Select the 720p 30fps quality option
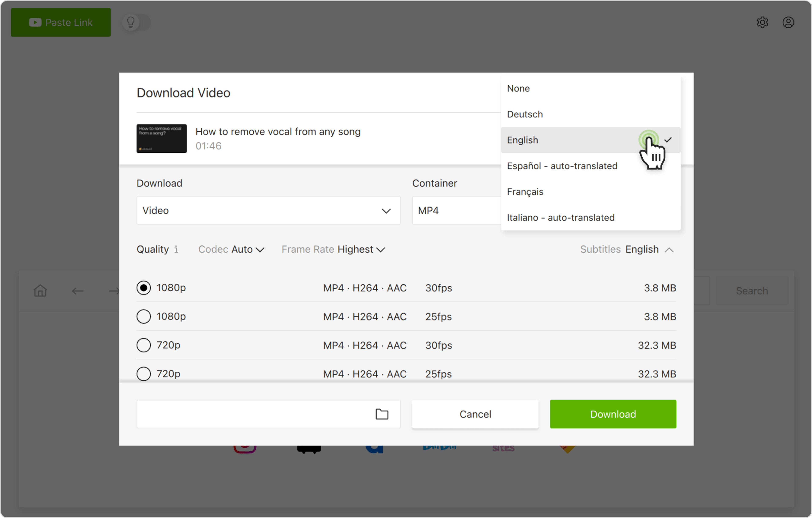The width and height of the screenshot is (812, 518). pos(144,345)
